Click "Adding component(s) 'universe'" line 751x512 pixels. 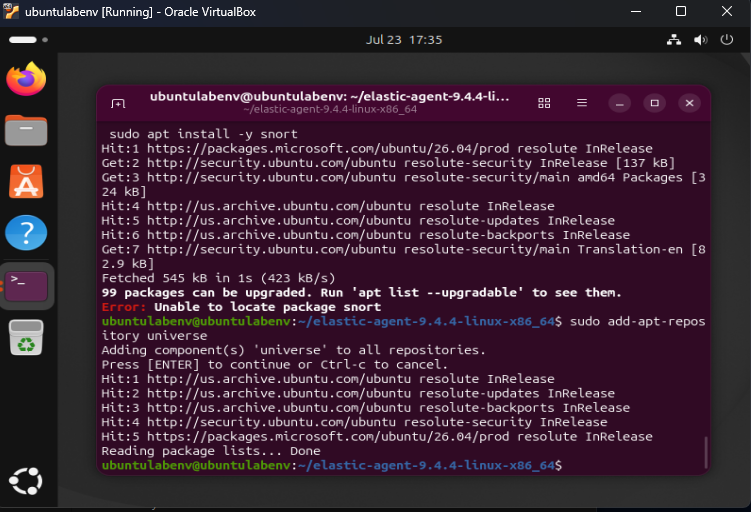click(294, 350)
